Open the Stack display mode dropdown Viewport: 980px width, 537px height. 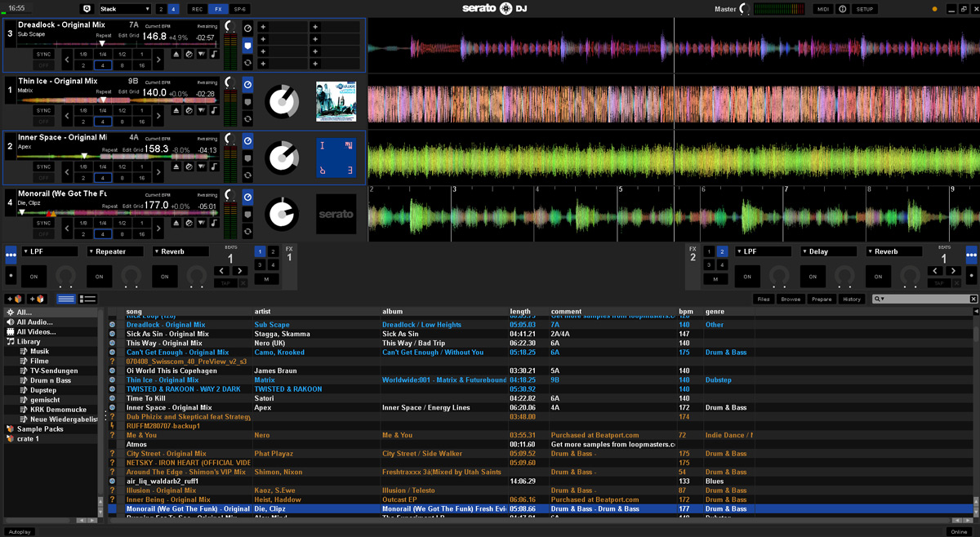coord(124,9)
